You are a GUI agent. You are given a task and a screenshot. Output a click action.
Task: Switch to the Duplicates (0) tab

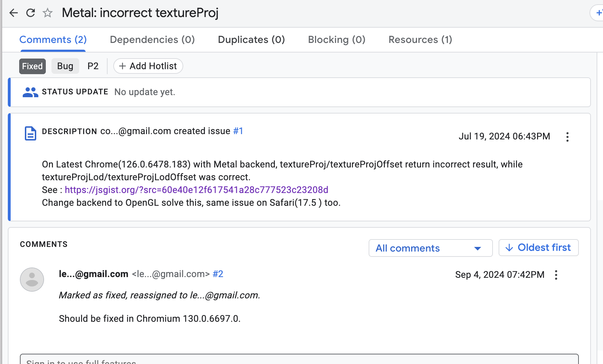pos(251,40)
